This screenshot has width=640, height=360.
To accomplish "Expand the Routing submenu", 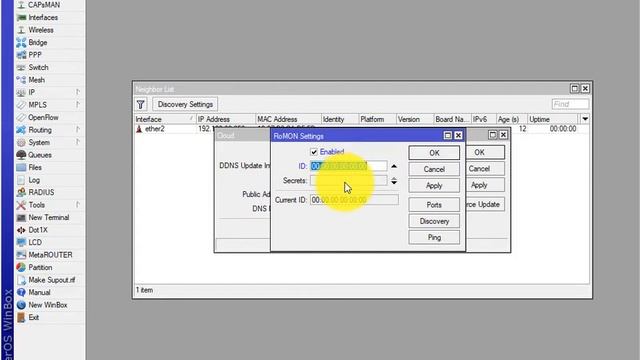I will point(78,130).
